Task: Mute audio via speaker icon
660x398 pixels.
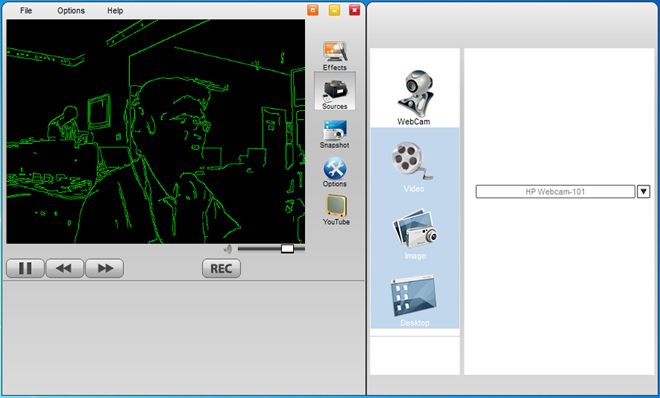Action: (228, 249)
